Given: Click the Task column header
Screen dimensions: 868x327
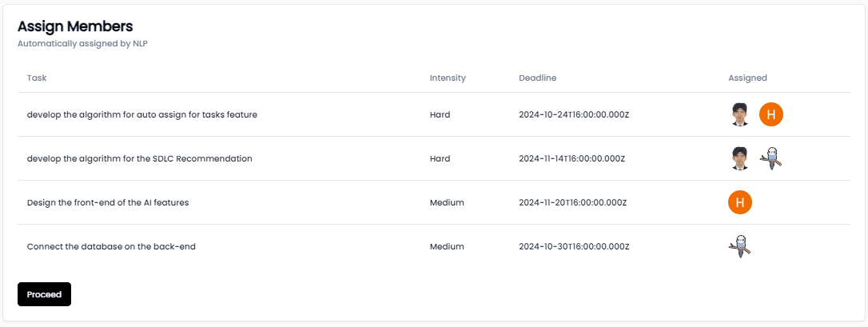Looking at the screenshot, I should 37,78.
